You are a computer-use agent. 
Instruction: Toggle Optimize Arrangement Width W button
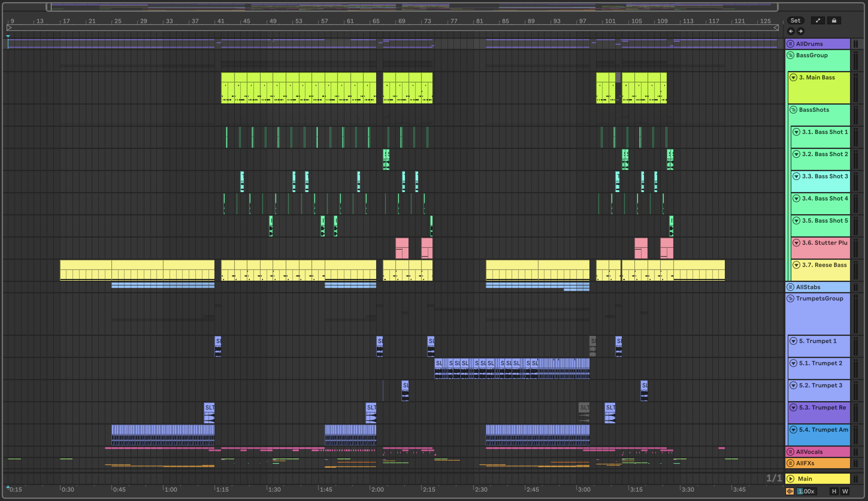coord(845,491)
